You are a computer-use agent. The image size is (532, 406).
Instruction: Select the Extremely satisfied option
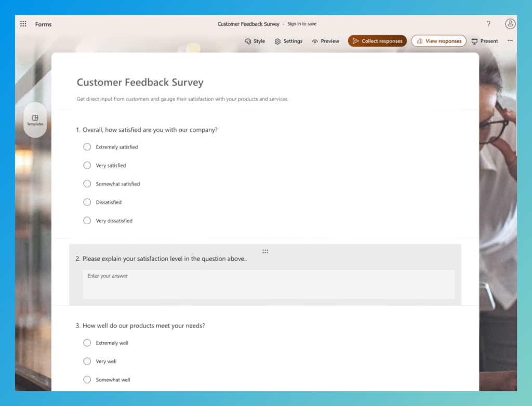(x=87, y=147)
